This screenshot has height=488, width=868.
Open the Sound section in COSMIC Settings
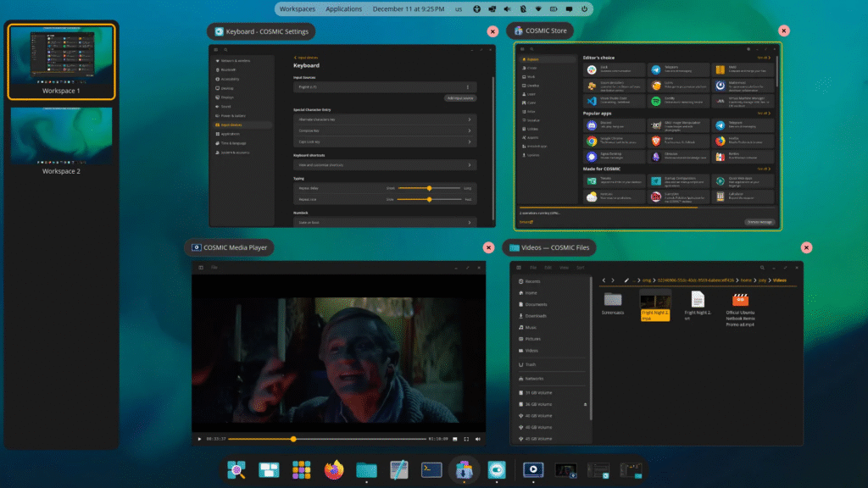pos(227,107)
